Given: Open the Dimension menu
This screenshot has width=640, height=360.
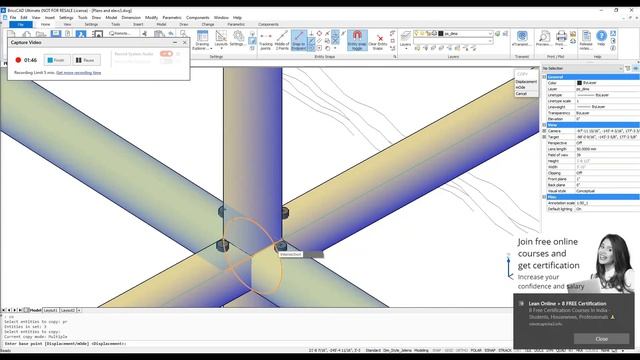Looking at the screenshot, I should coord(131,18).
